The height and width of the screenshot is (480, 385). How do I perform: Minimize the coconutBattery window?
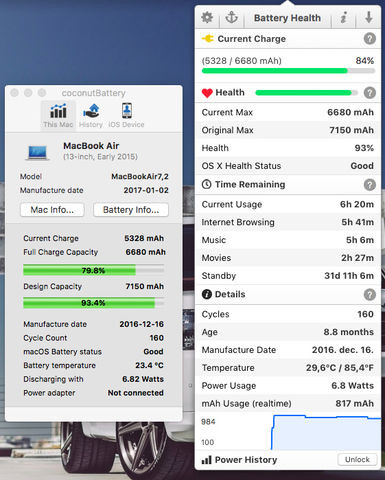tap(28, 93)
